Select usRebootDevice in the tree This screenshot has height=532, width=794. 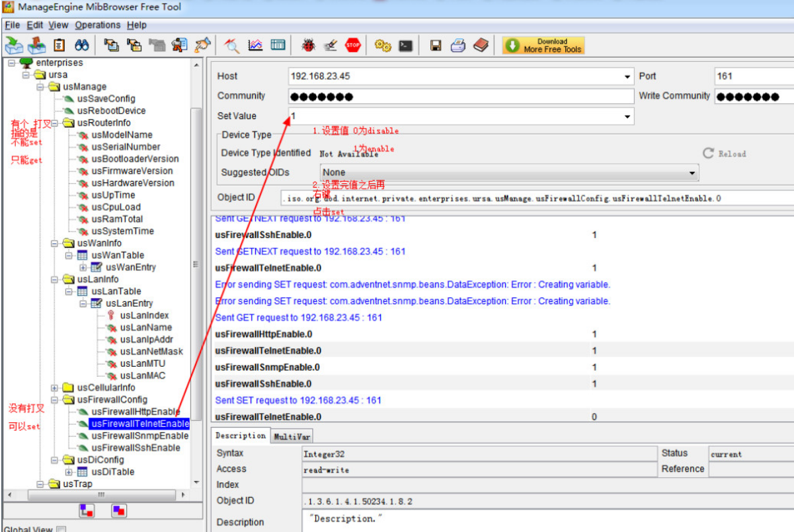point(111,111)
